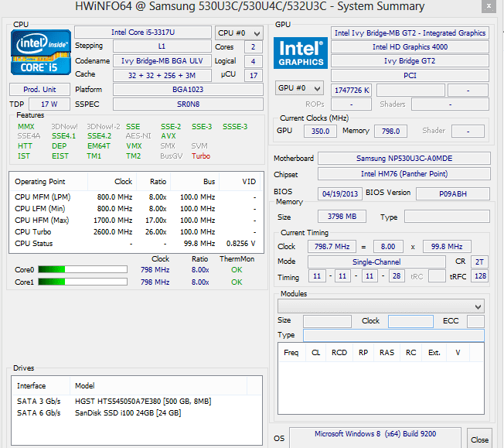Click the ECC field
Viewport: 504px width, 448px height.
475,321
